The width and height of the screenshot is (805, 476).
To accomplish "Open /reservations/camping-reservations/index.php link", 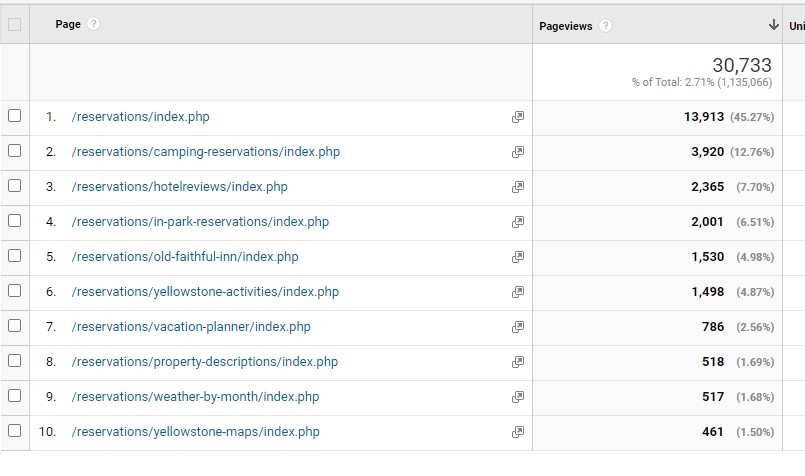I will coord(205,152).
